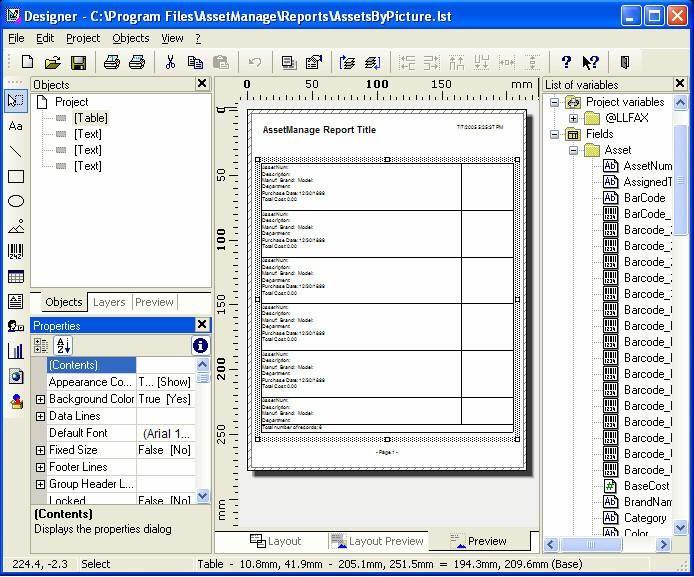The width and height of the screenshot is (694, 577).
Task: Copy selection with the copy icon
Action: (195, 62)
